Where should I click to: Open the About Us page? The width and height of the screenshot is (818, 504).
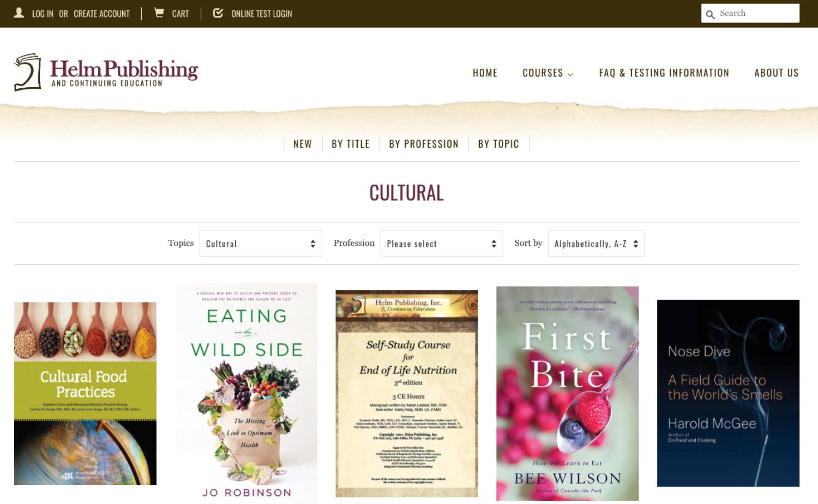tap(776, 73)
